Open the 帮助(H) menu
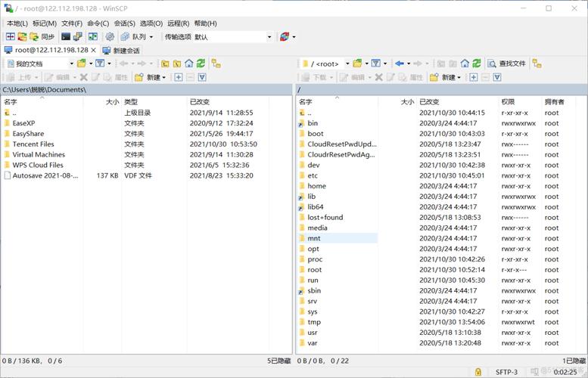Screen dimensions: 588x378 [x=206, y=23]
